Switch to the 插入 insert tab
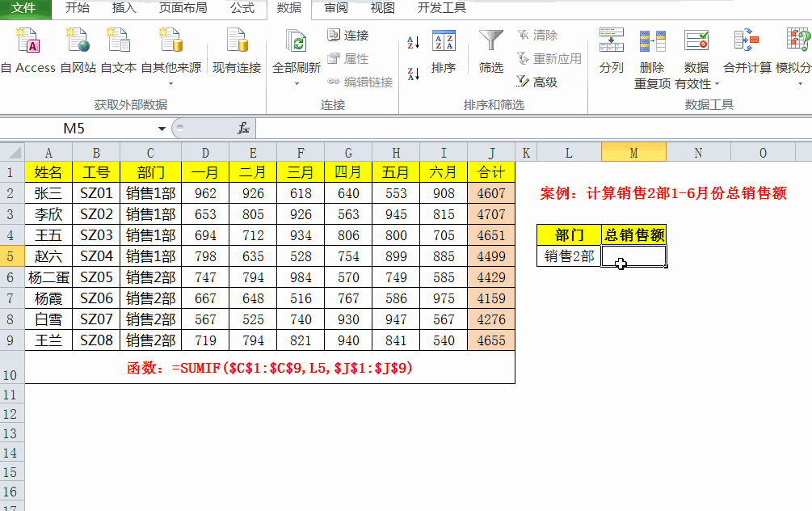 [x=124, y=8]
